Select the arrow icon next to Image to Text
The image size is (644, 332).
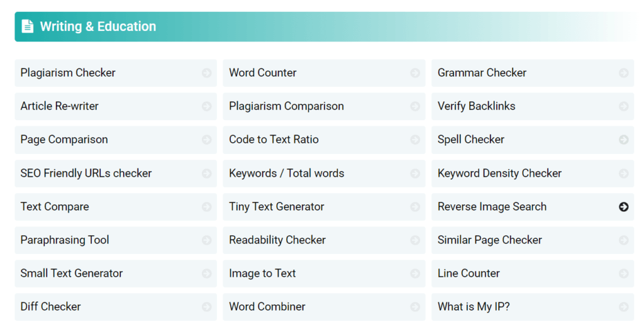tap(415, 274)
